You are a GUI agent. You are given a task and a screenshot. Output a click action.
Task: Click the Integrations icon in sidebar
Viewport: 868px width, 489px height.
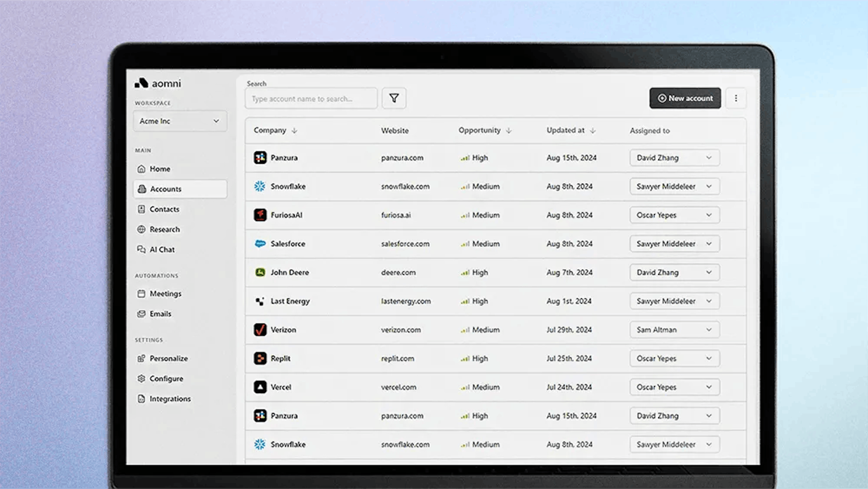141,399
